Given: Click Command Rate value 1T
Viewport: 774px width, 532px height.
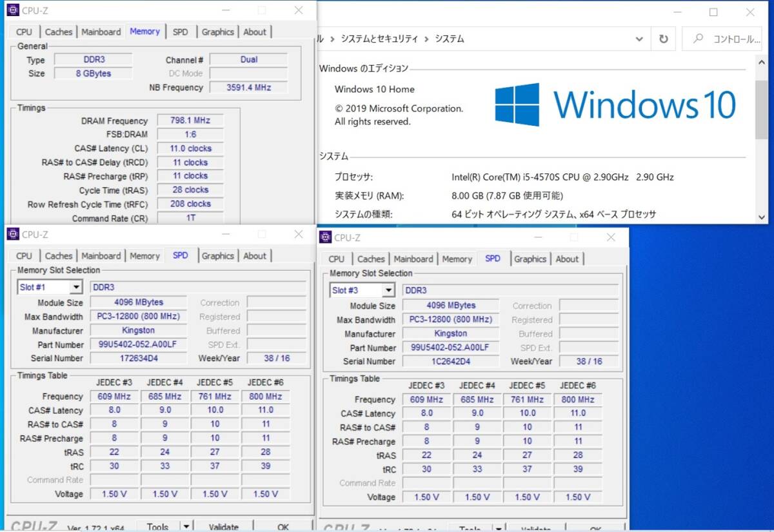Looking at the screenshot, I should (190, 218).
